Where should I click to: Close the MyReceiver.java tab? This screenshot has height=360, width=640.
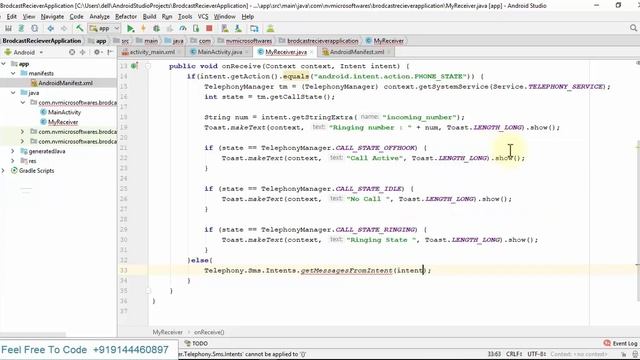[311, 52]
